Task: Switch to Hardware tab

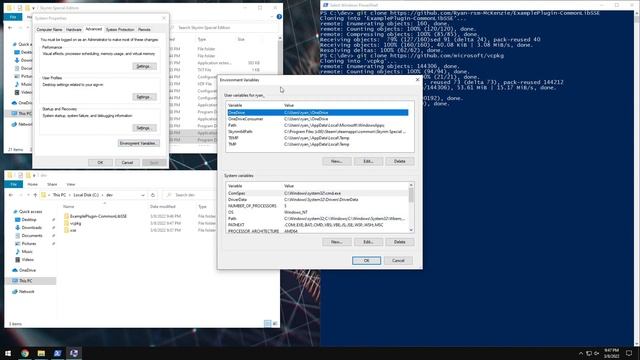Action: pos(73,29)
